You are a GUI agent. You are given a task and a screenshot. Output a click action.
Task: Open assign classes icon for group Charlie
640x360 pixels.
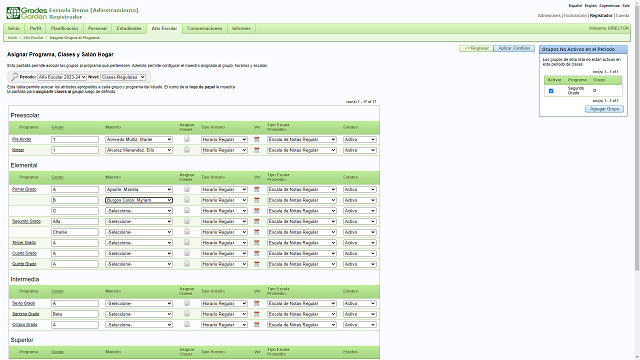point(187,231)
